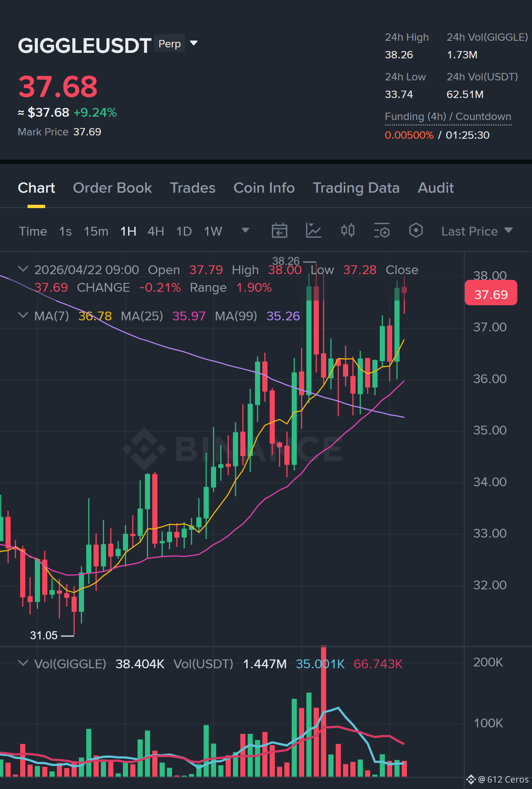Select the 15m timeframe
532x789 pixels.
point(96,231)
